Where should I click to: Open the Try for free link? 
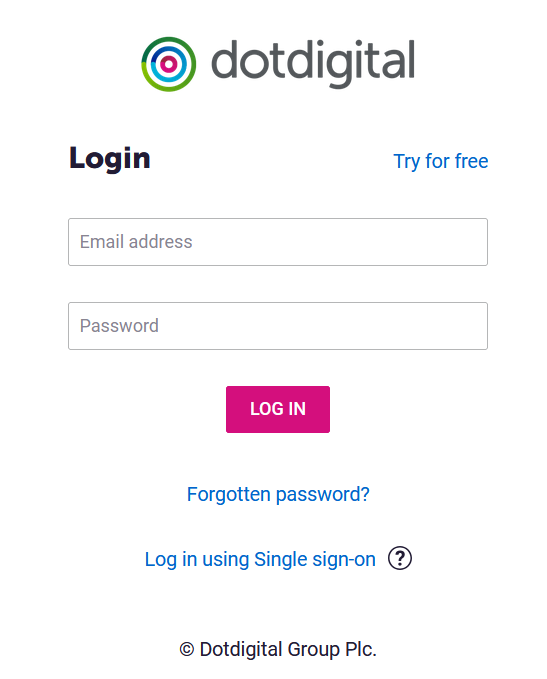440,162
